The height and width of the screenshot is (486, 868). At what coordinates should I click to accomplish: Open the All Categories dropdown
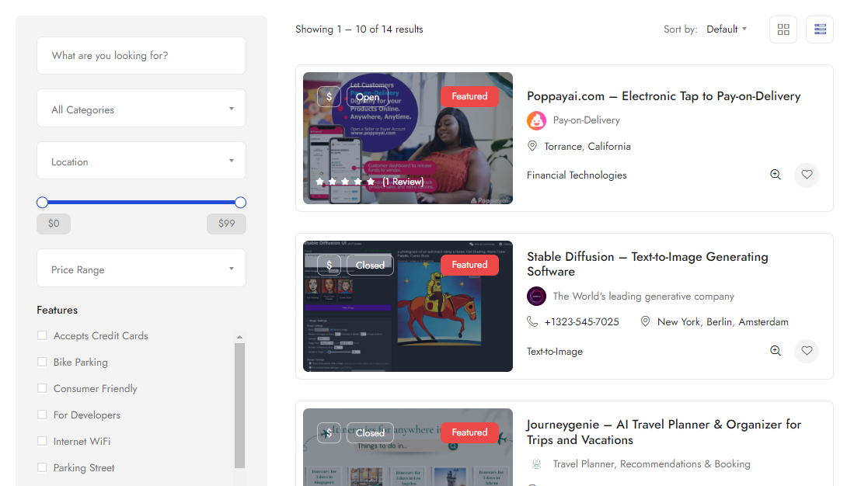coord(141,109)
